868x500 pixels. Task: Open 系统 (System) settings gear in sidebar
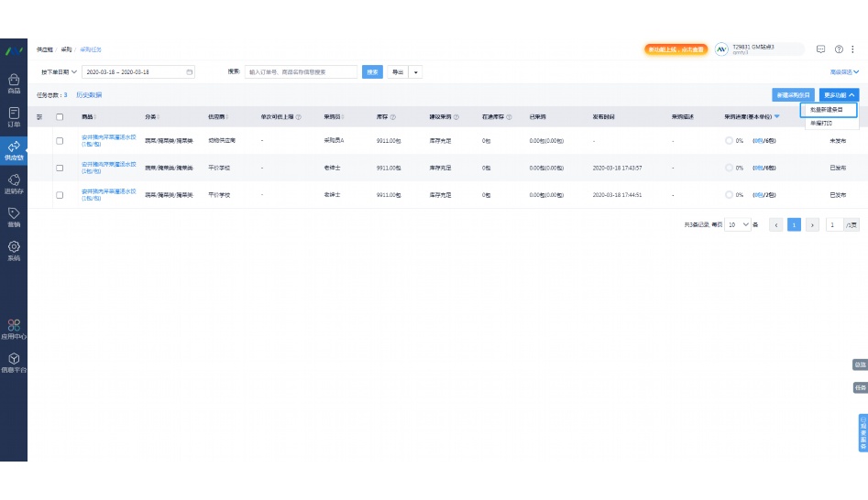[x=14, y=251]
